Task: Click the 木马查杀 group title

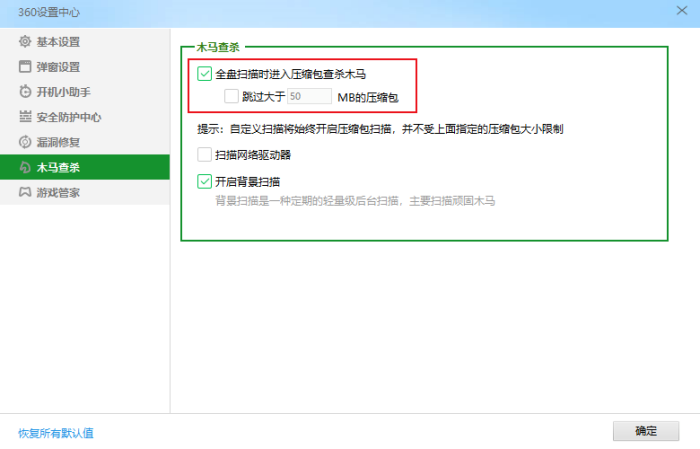Action: (x=218, y=47)
